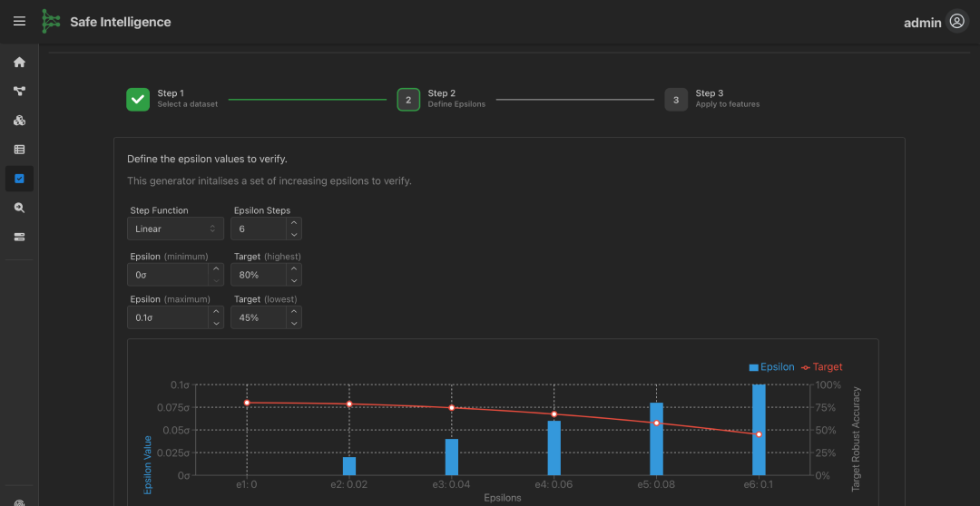Open the table list sidebar icon

tap(19, 150)
